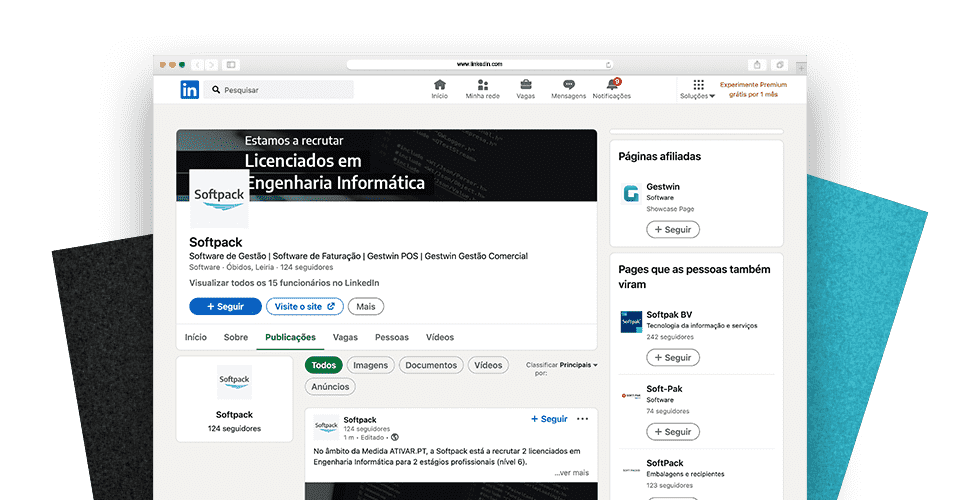
Task: Go forward with browser forward arrow
Action: [211, 64]
